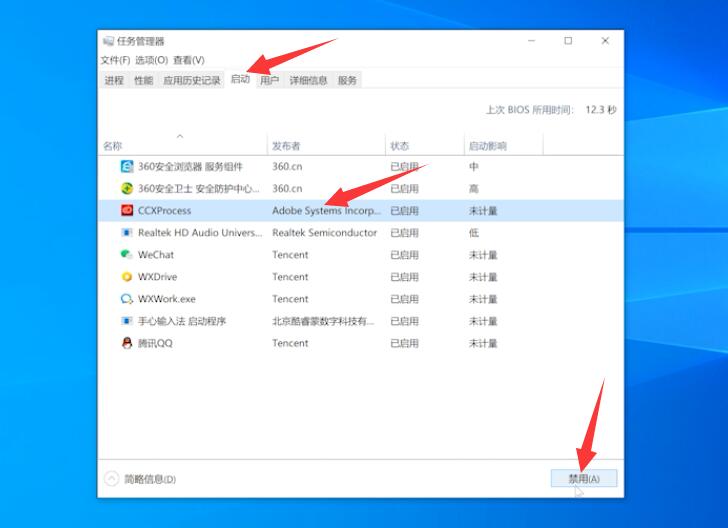Click the 禁用(A) button
The height and width of the screenshot is (528, 728).
point(584,478)
